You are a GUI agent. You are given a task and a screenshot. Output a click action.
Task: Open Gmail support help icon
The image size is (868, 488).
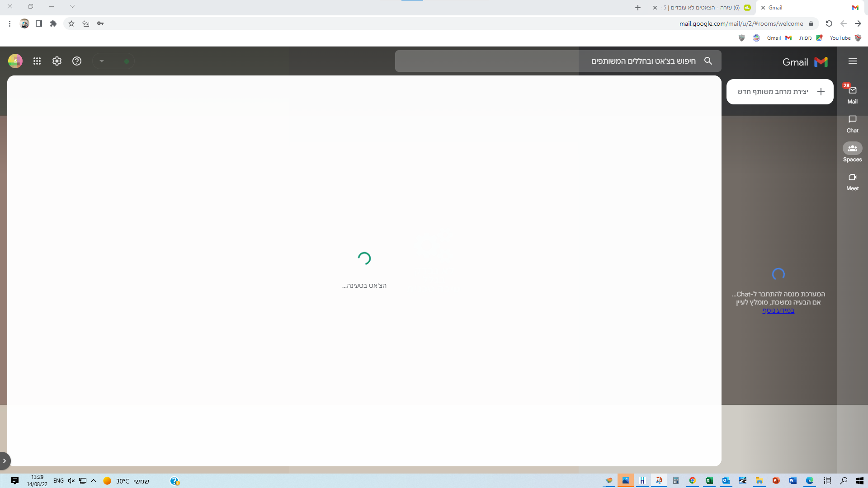click(77, 61)
